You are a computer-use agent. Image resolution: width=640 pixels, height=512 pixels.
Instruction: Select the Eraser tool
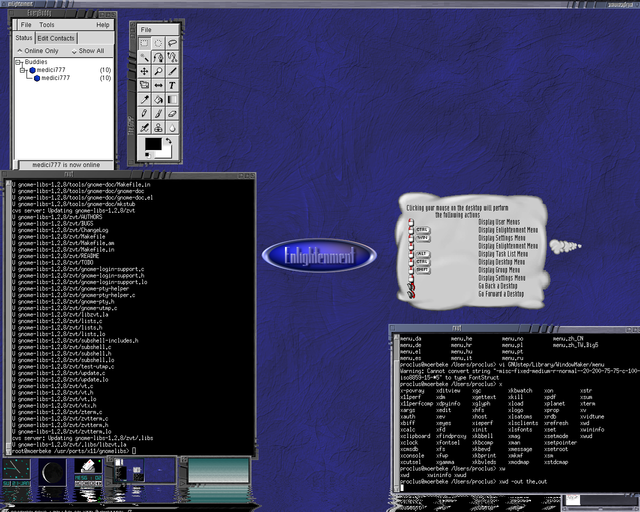(x=173, y=114)
